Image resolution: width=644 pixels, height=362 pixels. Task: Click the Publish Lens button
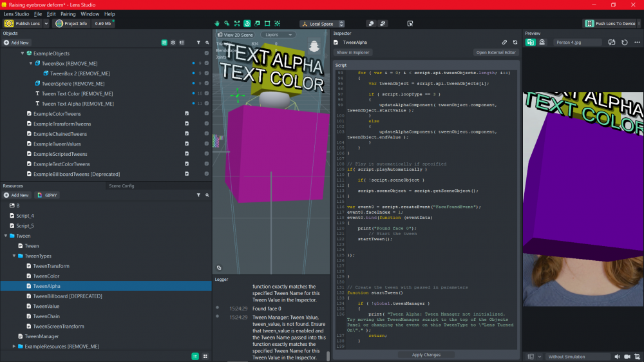coord(23,23)
